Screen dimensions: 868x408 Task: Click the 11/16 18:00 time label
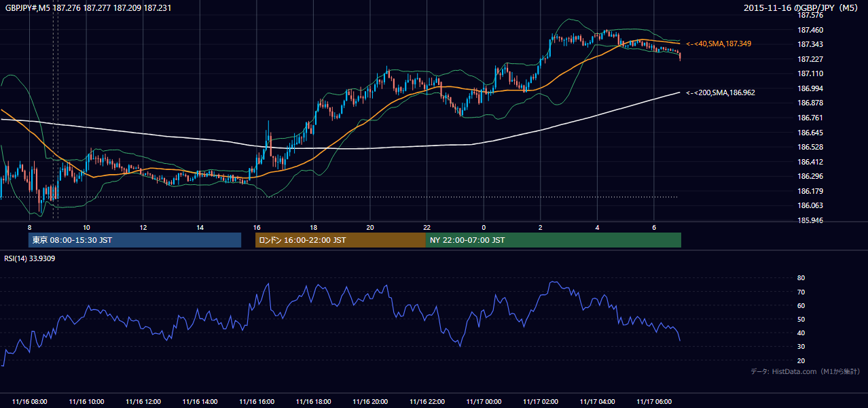click(x=313, y=402)
